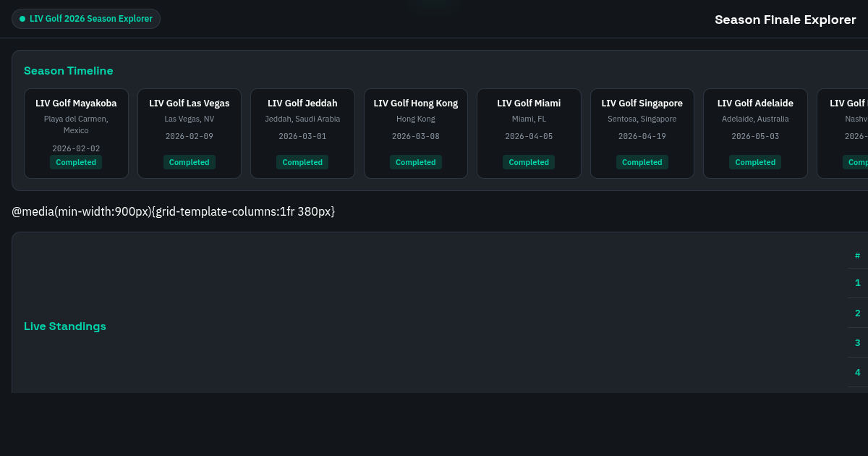
Task: Click the date 2026-03-01 on the Jeddah card
Action: pyautogui.click(x=302, y=136)
